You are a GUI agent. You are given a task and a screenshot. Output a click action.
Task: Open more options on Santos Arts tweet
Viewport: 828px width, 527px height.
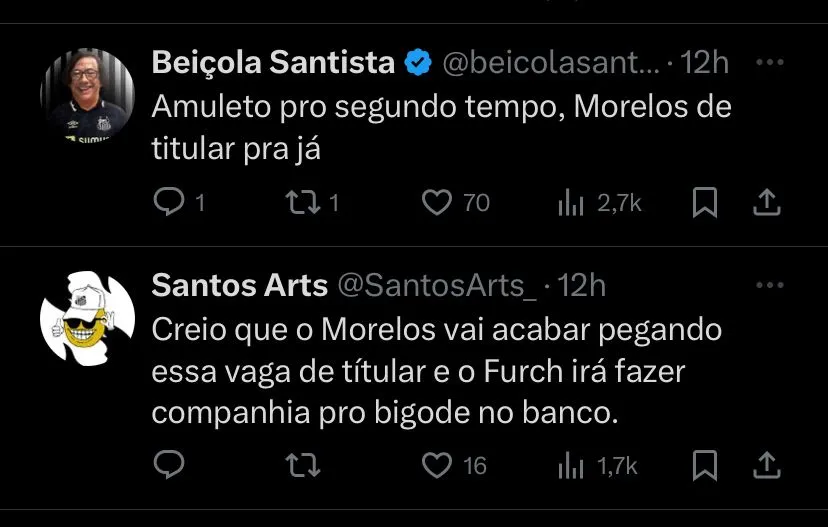769,286
